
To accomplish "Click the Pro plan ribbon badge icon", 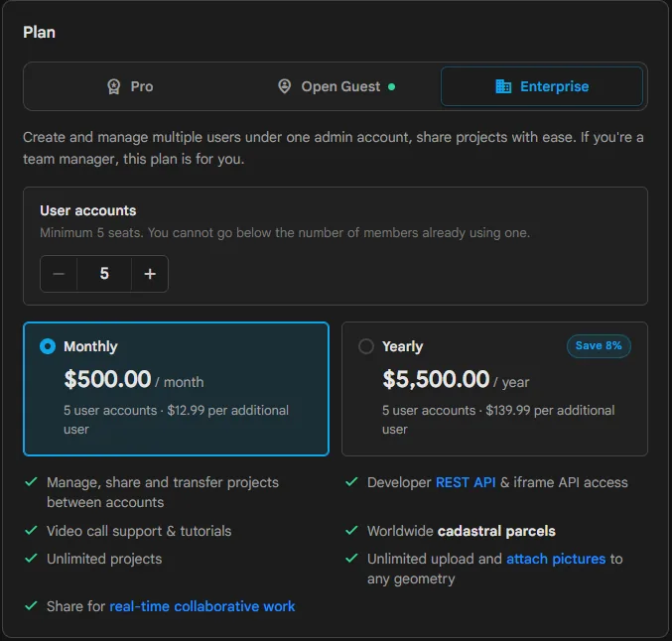I will click(x=113, y=86).
